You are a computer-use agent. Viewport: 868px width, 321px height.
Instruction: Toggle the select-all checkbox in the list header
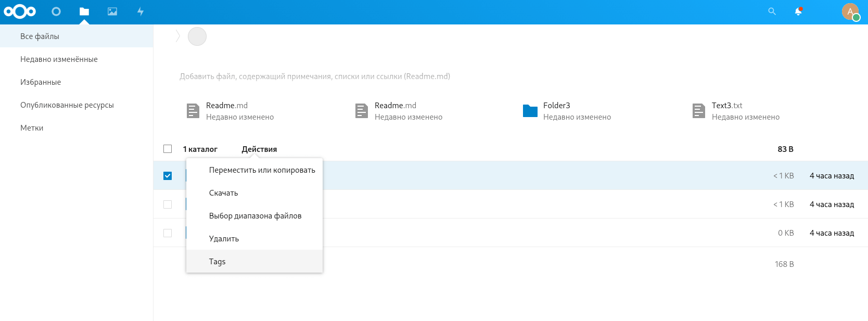[168, 149]
